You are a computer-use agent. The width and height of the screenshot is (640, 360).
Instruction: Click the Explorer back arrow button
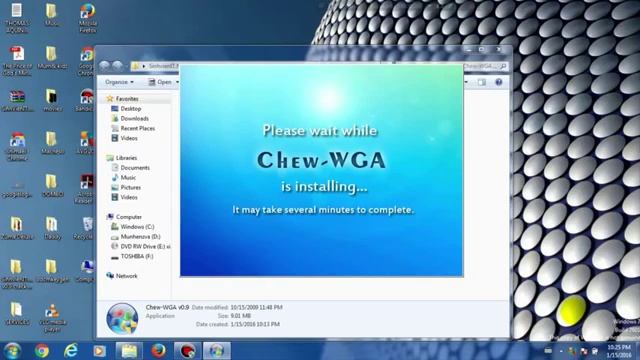tap(104, 65)
